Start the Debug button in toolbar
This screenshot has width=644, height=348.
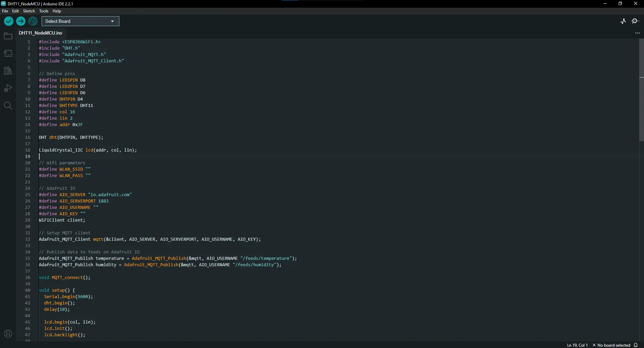click(33, 21)
